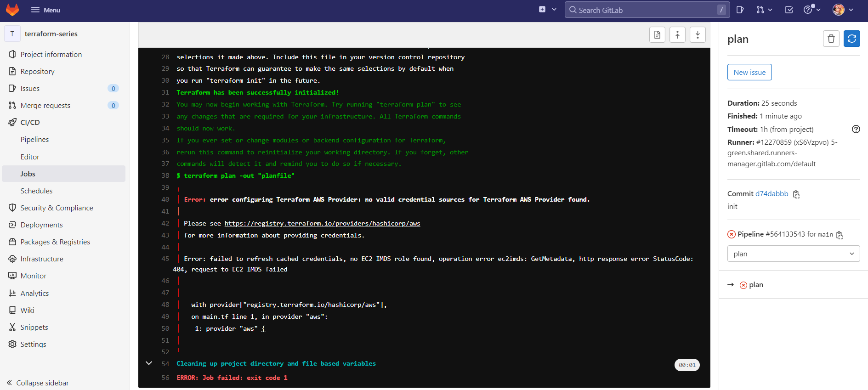868x390 pixels.
Task: Erase the job log with the trash icon
Action: [x=831, y=39]
